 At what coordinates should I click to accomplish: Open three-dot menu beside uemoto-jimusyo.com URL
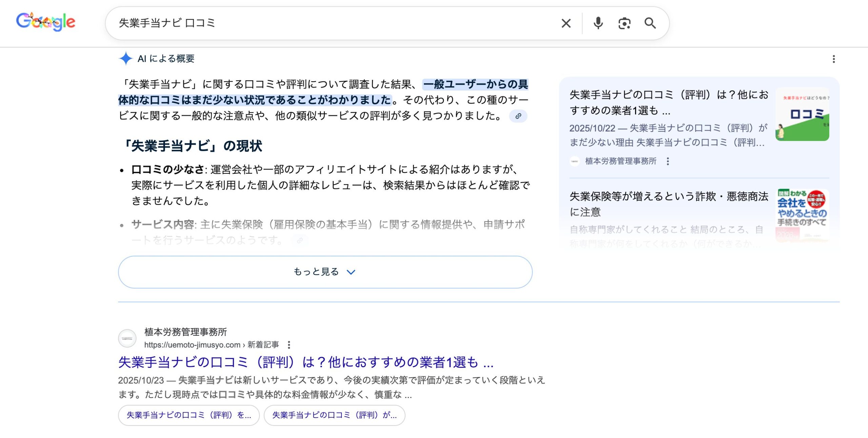(x=289, y=345)
